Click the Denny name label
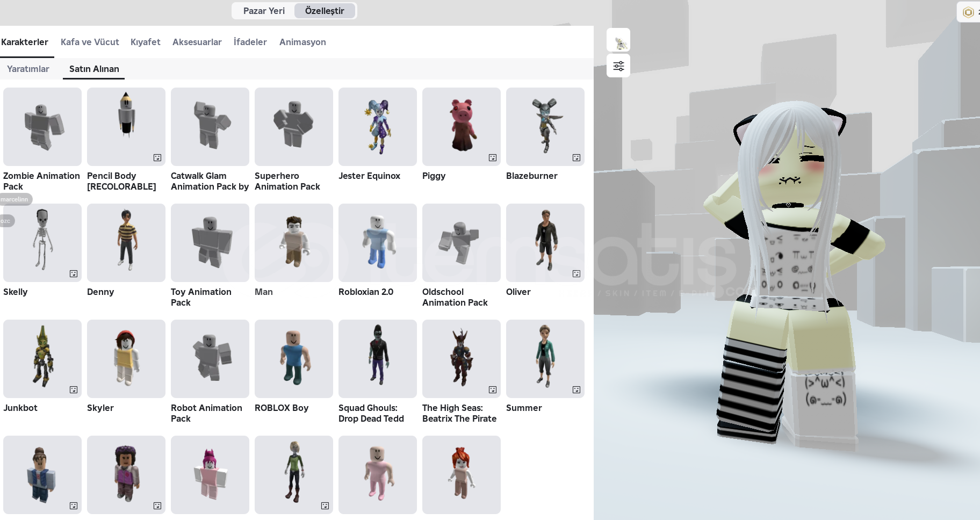 pyautogui.click(x=100, y=292)
